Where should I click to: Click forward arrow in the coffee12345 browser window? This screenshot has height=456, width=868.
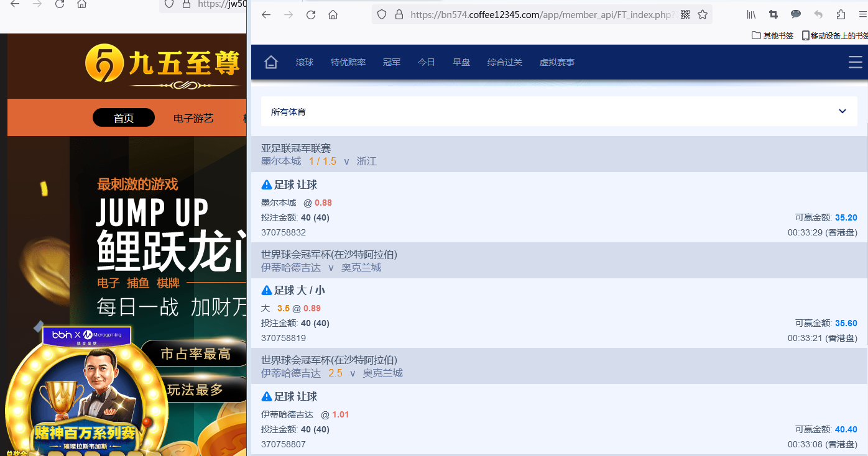pos(289,15)
